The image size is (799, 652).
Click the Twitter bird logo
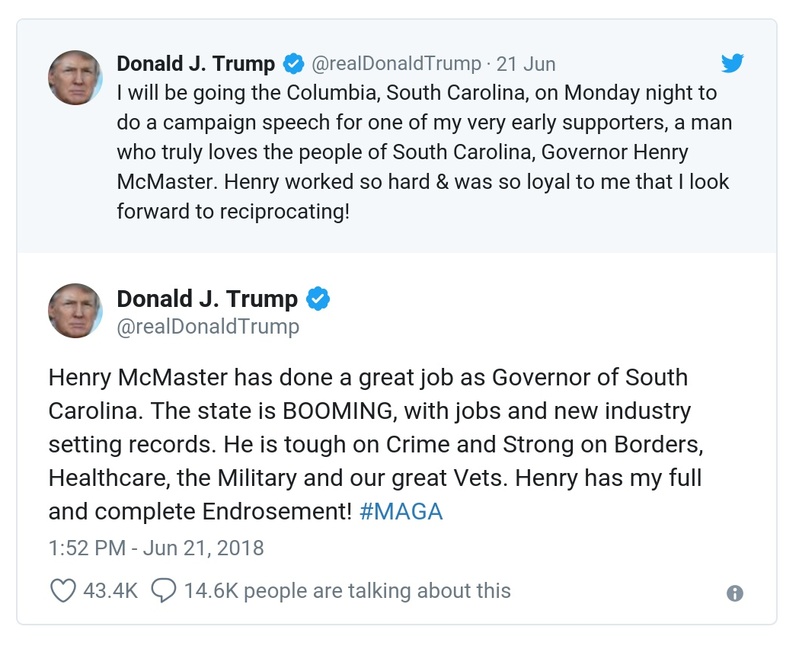[x=733, y=64]
